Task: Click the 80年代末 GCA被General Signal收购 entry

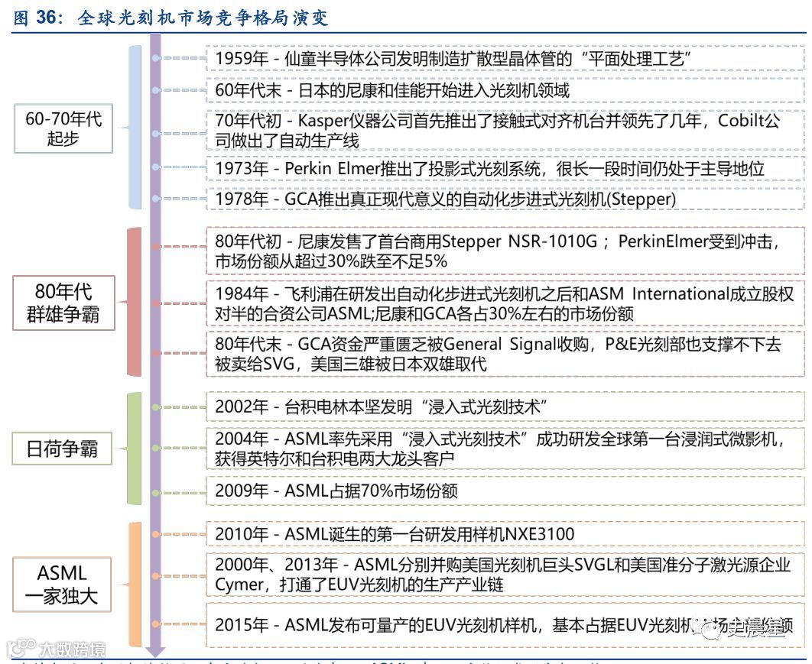Action: (505, 354)
